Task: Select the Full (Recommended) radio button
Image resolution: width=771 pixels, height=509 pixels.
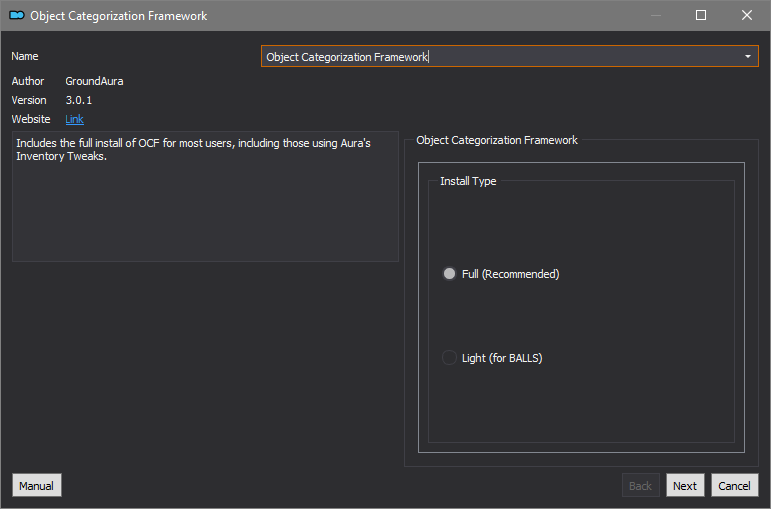Action: [x=449, y=273]
